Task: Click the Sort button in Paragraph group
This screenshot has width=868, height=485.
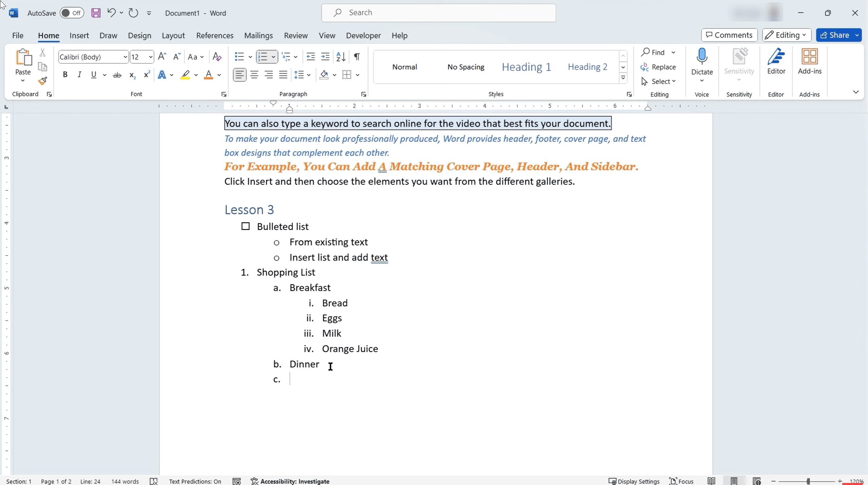Action: [x=341, y=57]
